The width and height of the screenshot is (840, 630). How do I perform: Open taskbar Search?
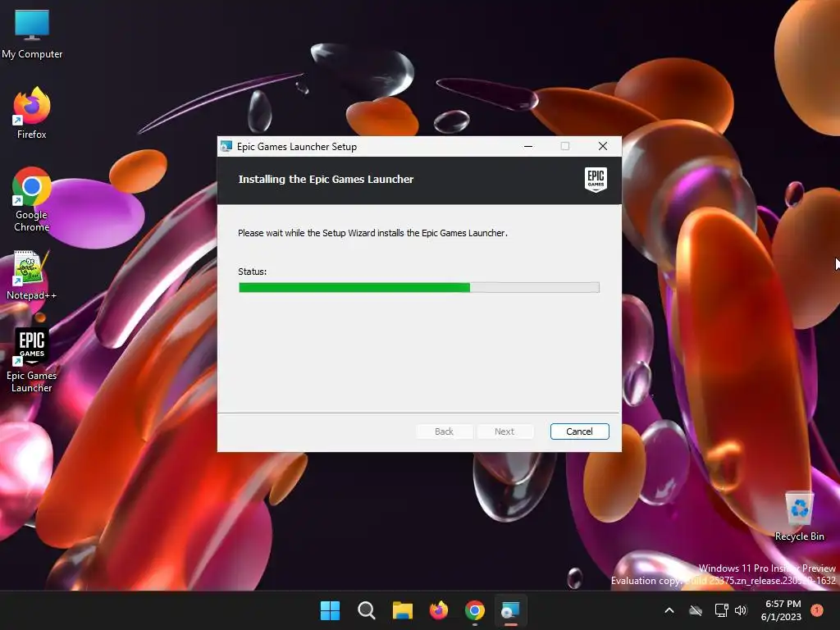click(367, 610)
